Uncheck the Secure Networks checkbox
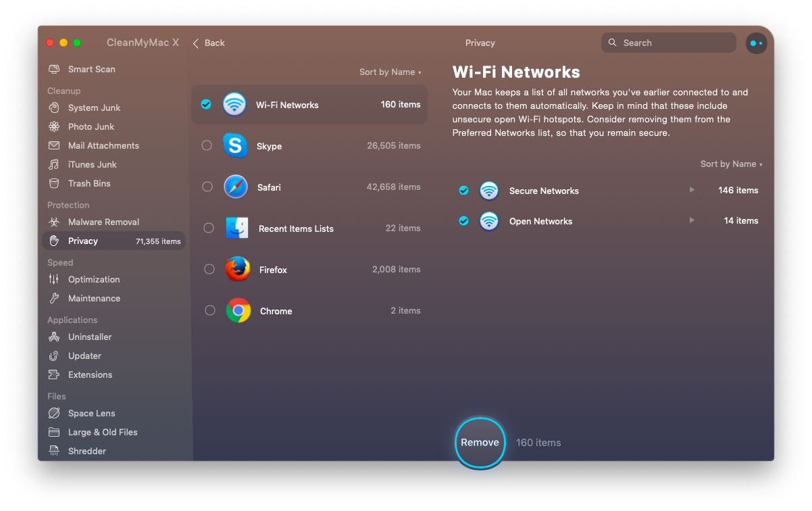Screen dimensions: 812x511 pos(463,191)
